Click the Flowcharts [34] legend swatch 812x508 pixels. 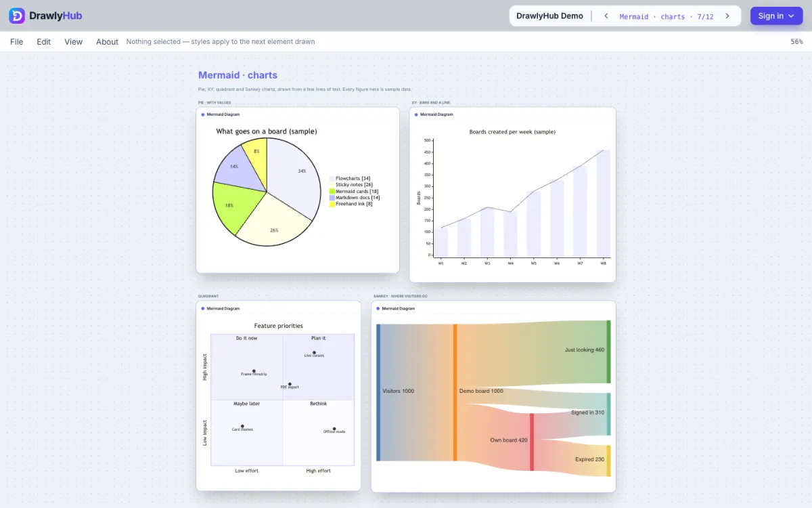coord(332,179)
